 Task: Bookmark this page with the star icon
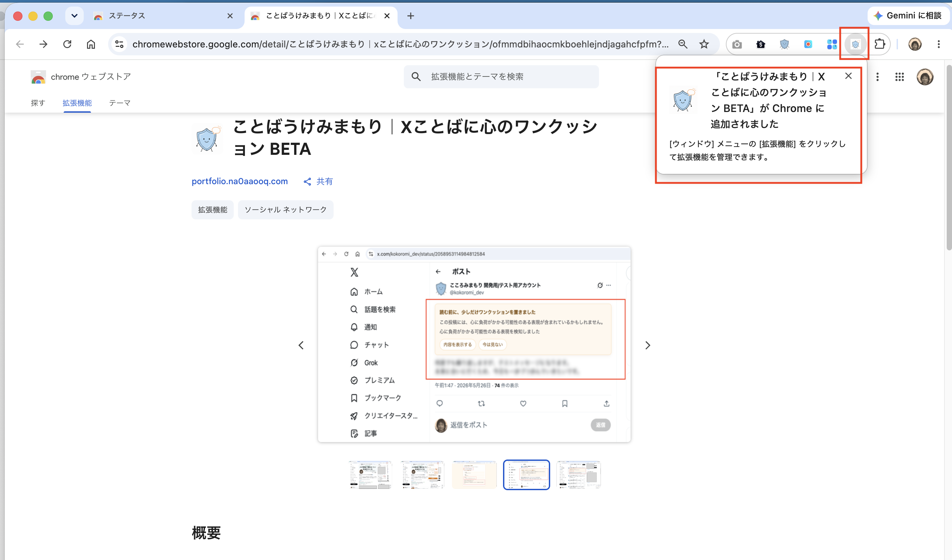coord(704,44)
